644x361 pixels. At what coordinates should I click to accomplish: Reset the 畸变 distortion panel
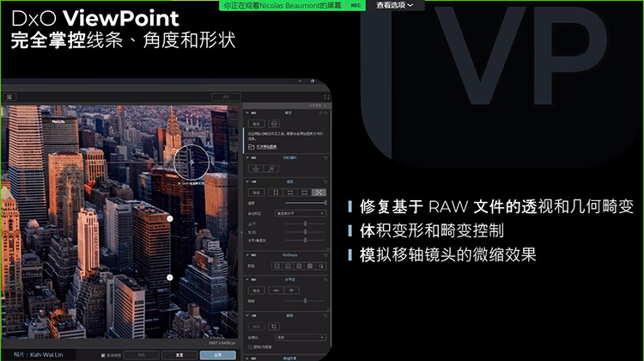coord(325,113)
